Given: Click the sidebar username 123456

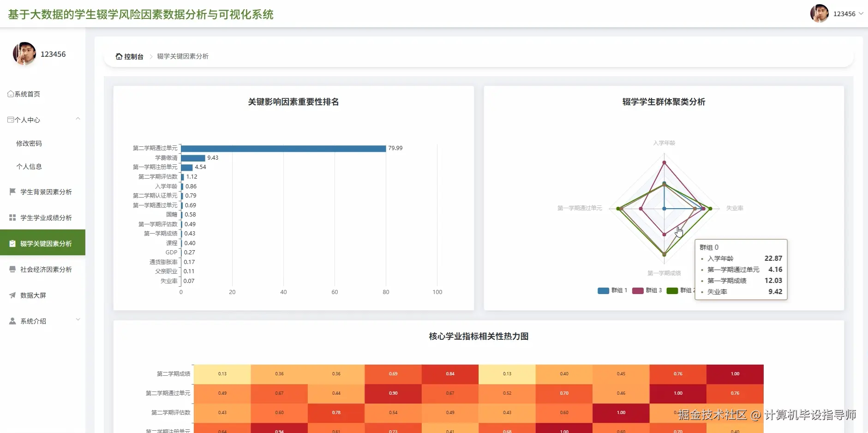Looking at the screenshot, I should 53,54.
